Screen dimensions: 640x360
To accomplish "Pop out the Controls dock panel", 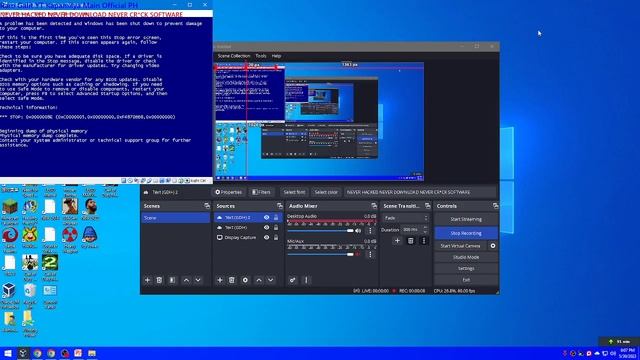I will click(x=495, y=206).
